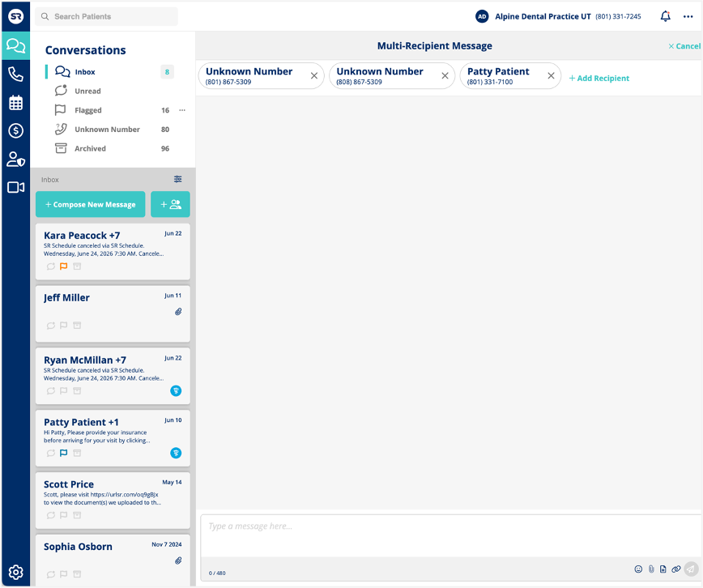Image resolution: width=703 pixels, height=588 pixels.
Task: Remove Patty Patient recipient chip
Action: (551, 76)
